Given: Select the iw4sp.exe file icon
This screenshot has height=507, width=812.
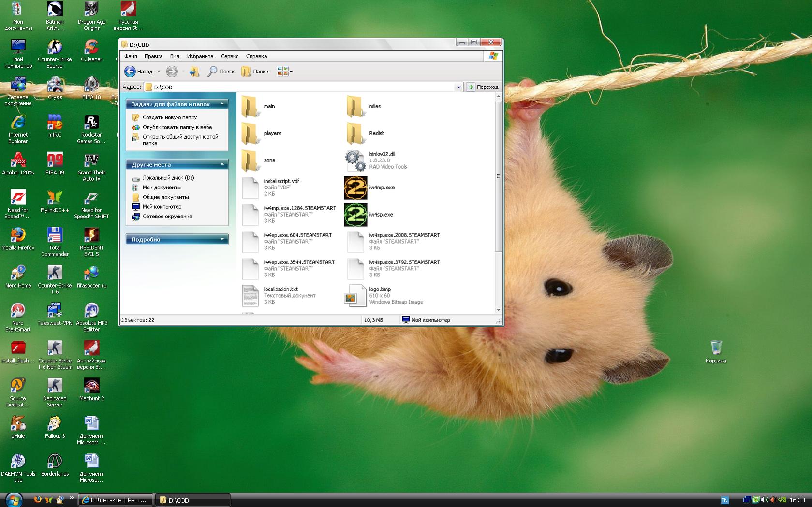Looking at the screenshot, I should tap(355, 215).
